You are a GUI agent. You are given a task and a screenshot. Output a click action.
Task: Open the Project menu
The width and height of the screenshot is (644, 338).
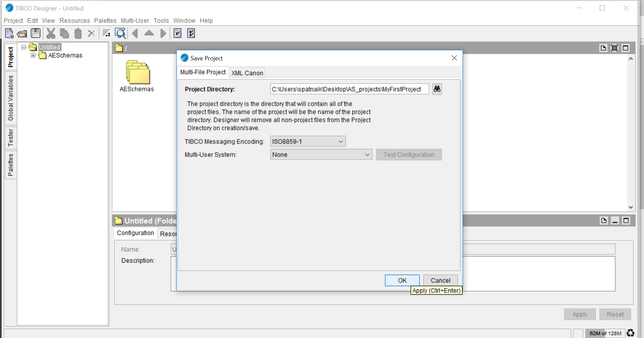[13, 20]
